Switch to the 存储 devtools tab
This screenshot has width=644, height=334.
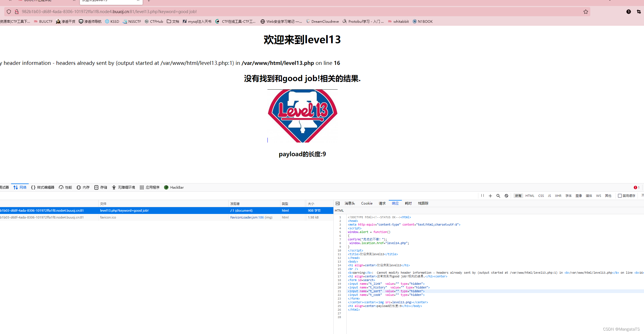tap(101, 187)
